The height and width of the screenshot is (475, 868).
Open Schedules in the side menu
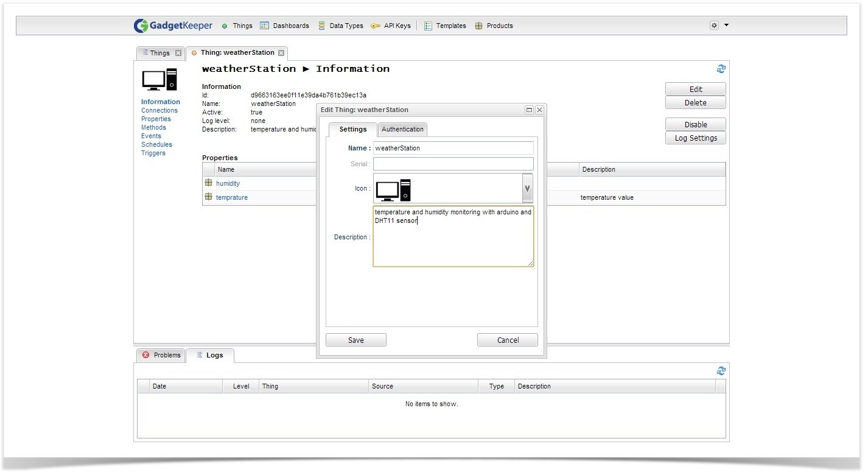point(156,144)
